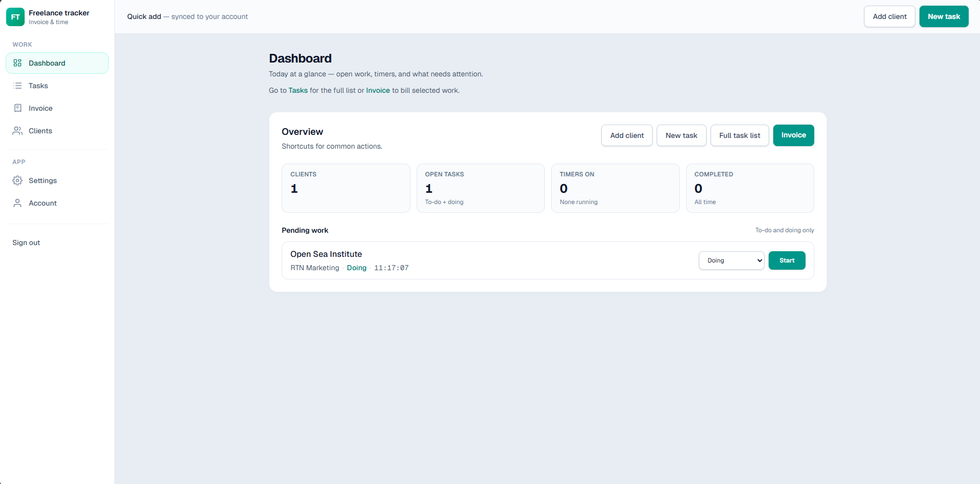The height and width of the screenshot is (484, 980).
Task: Click the Invoice receipt icon
Action: pyautogui.click(x=17, y=108)
